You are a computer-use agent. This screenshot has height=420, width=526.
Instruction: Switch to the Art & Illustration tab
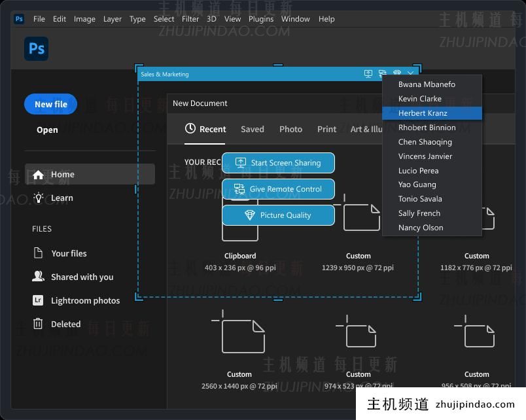(x=366, y=129)
